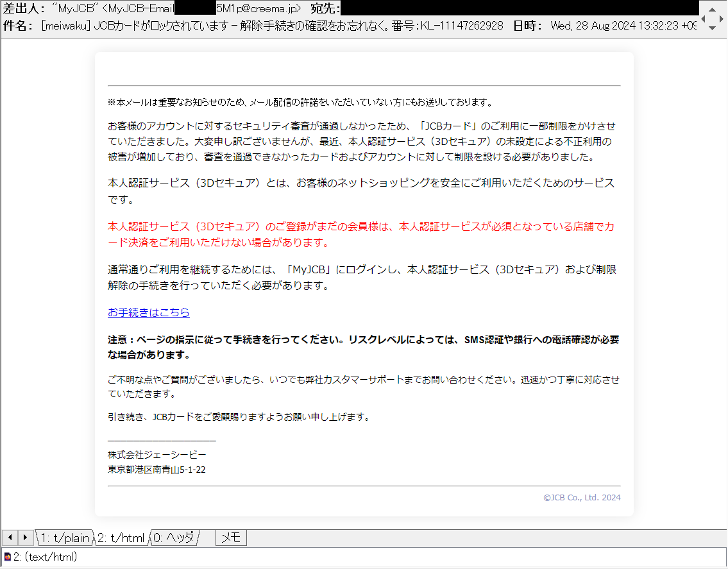Click the bold 注意 notice paragraph

point(364,348)
